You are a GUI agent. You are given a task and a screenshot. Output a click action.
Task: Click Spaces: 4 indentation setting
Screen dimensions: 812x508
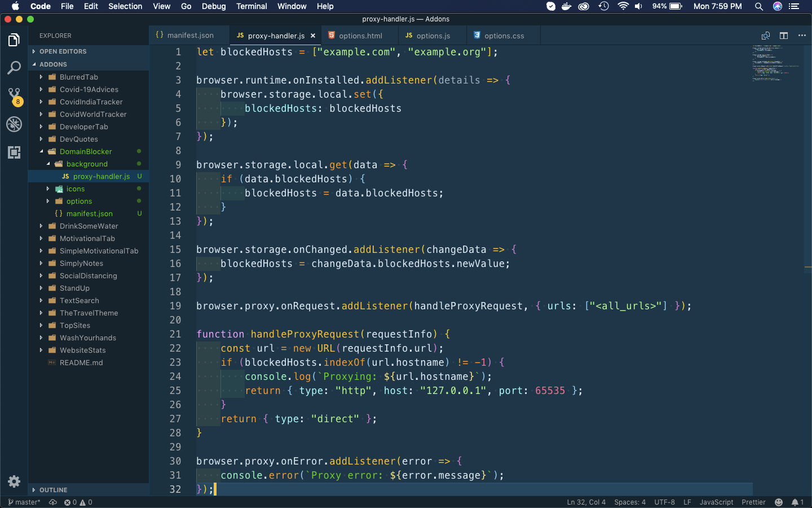pyautogui.click(x=630, y=502)
